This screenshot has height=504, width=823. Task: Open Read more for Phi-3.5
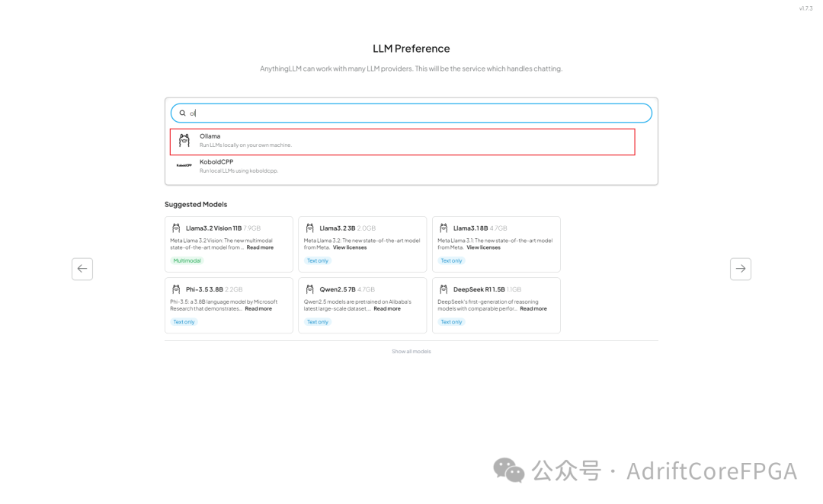coord(258,309)
